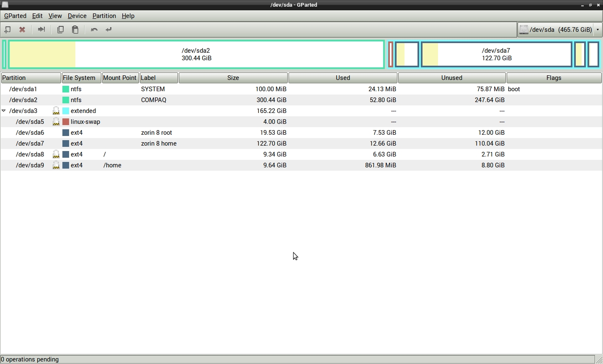Sort by the Size column header
Image resolution: width=603 pixels, height=364 pixels.
[233, 78]
